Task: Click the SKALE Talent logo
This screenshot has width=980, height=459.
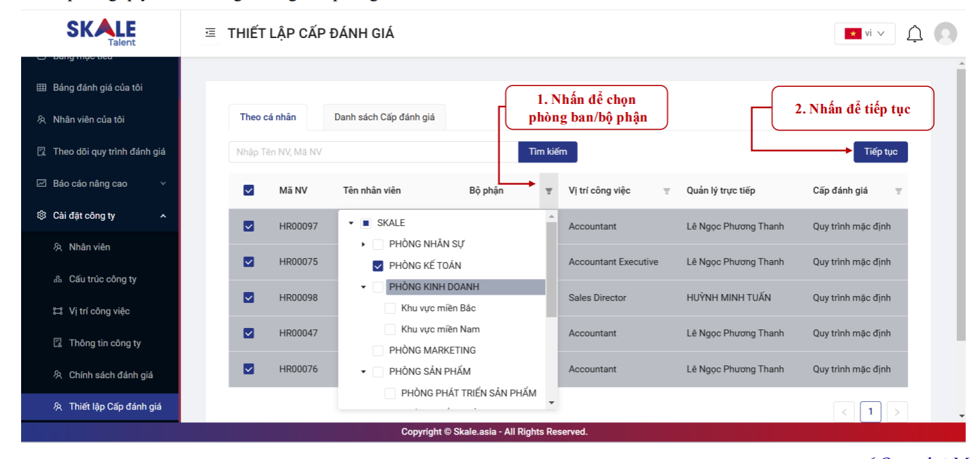Action: tap(101, 32)
